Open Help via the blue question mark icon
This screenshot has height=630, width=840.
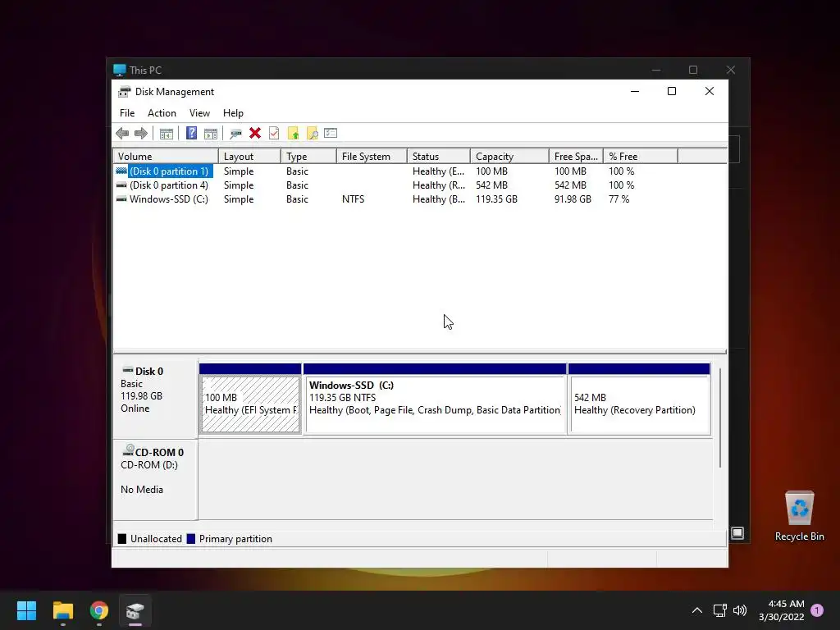coord(191,133)
